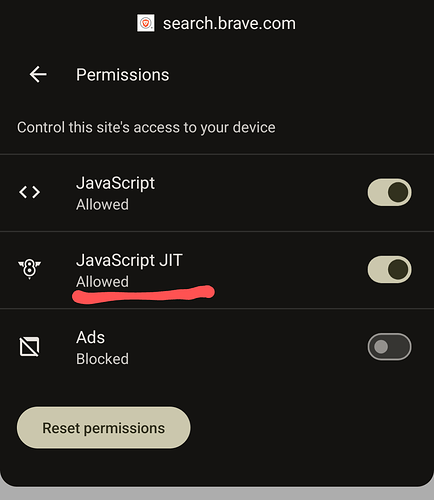This screenshot has height=500, width=434.
Task: Tap the V8 winged JavaScript JIT icon
Action: 29,269
